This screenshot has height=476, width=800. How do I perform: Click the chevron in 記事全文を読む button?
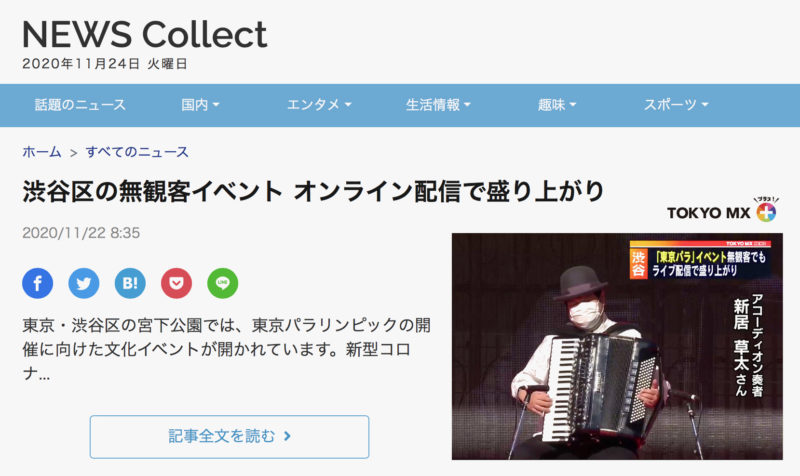[x=287, y=436]
